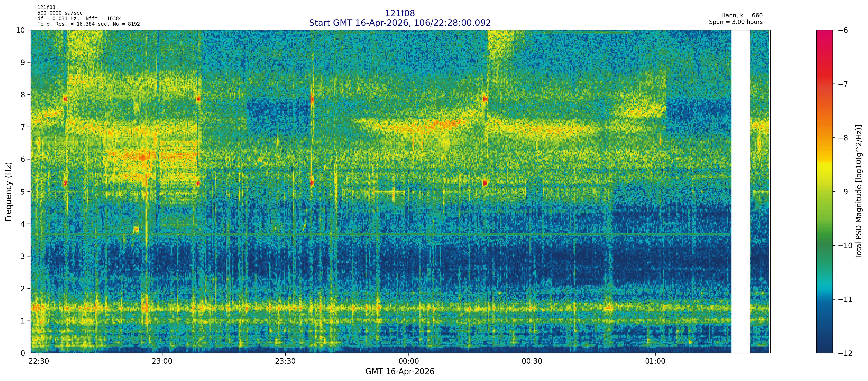
Task: Click the 01:00 time tick label
Action: click(x=655, y=362)
